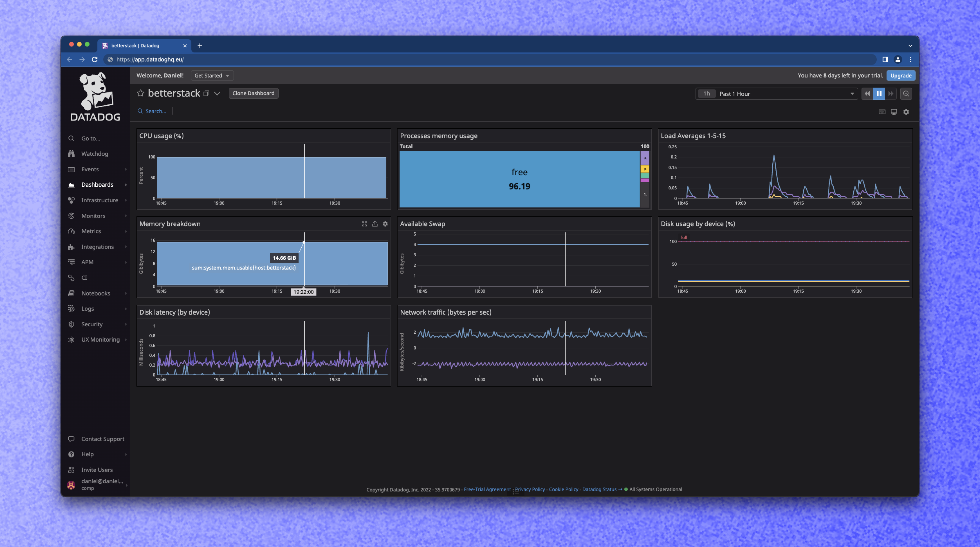The image size is (980, 547).
Task: Open the Events menu item
Action: (90, 169)
